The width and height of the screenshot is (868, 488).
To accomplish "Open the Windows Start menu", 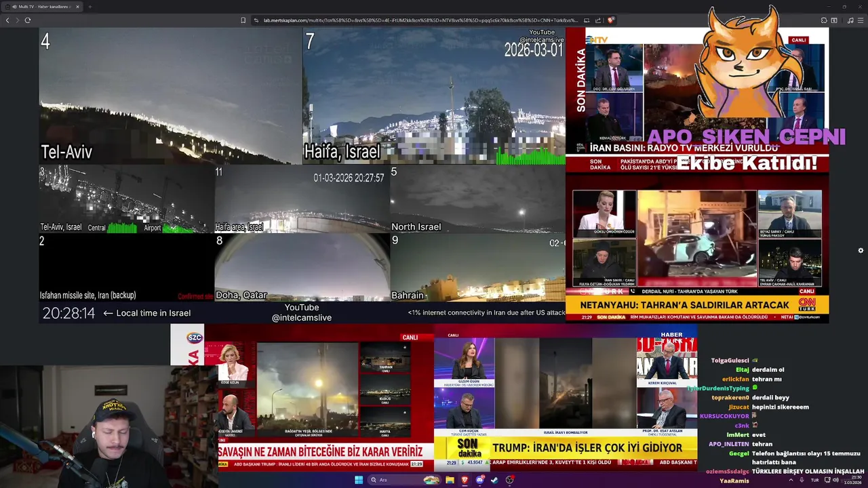I will click(x=359, y=480).
